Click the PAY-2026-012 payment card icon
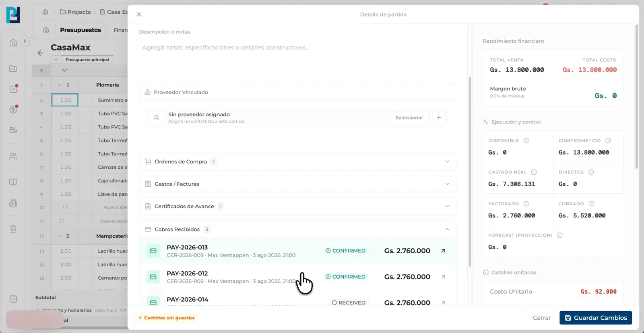This screenshot has width=644, height=333. tap(153, 277)
